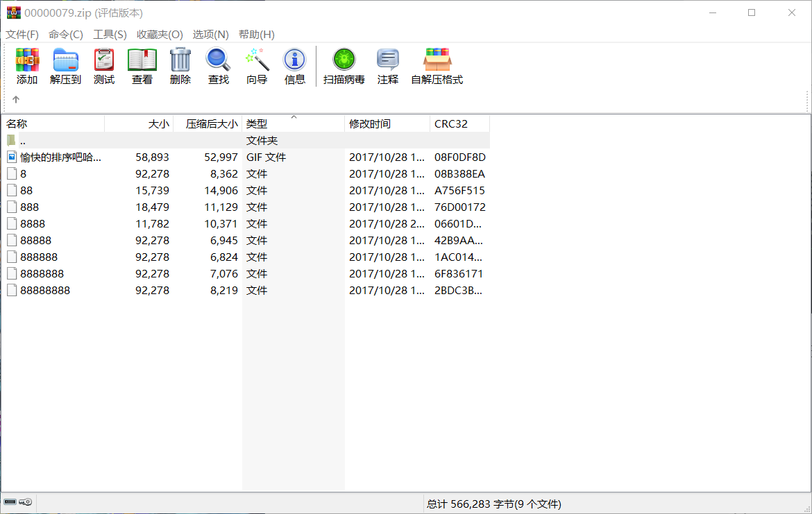Select file named 8888888

pos(42,273)
